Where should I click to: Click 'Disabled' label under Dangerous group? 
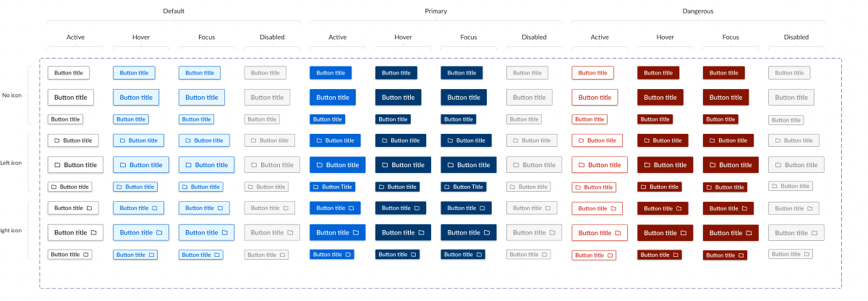796,37
